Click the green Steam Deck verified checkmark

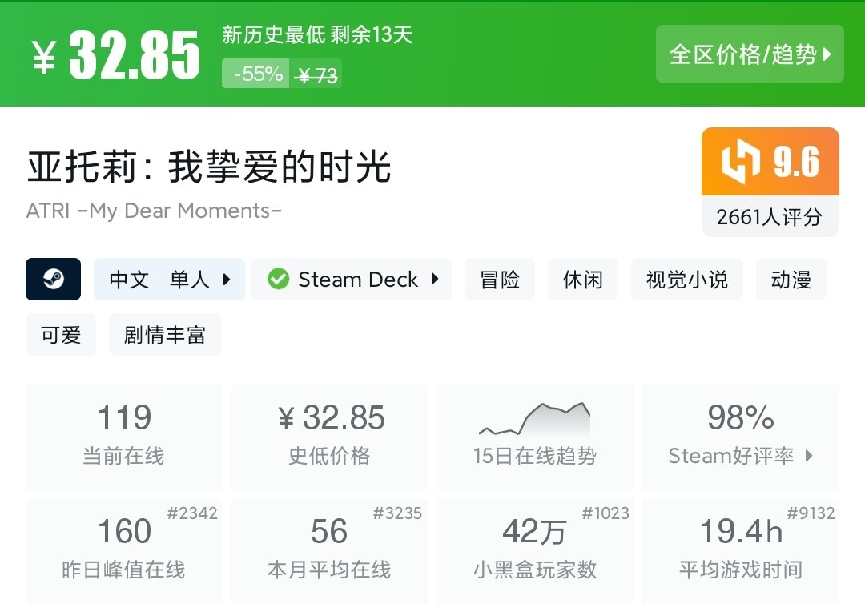click(x=278, y=279)
